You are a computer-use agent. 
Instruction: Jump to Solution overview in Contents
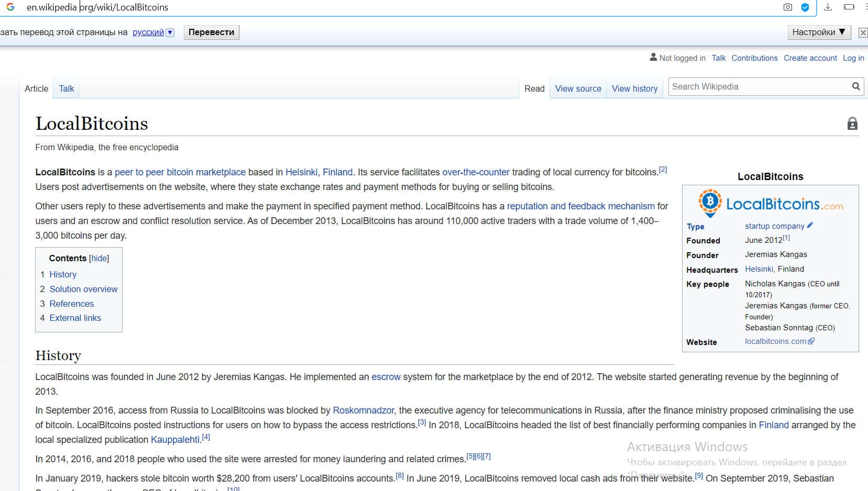[x=83, y=289]
